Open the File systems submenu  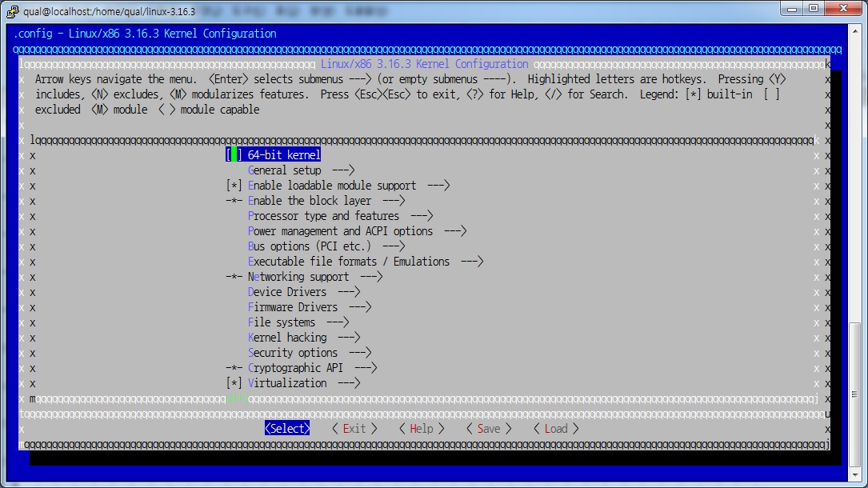point(298,322)
